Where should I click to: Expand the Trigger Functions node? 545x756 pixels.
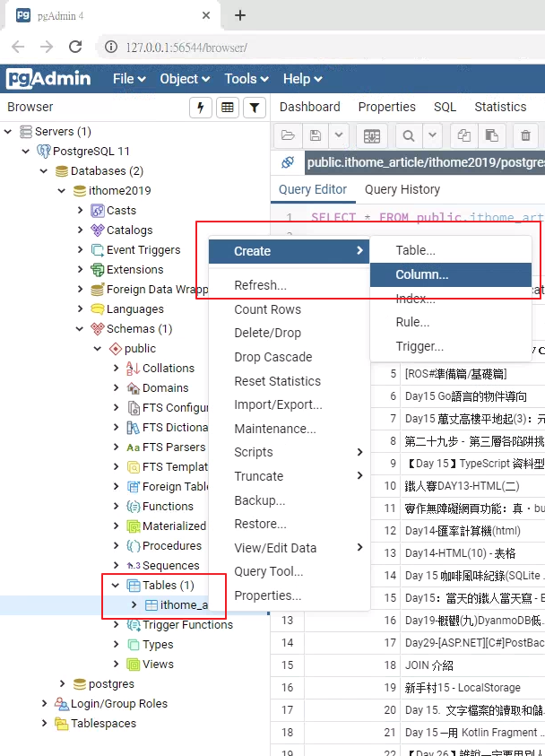116,625
